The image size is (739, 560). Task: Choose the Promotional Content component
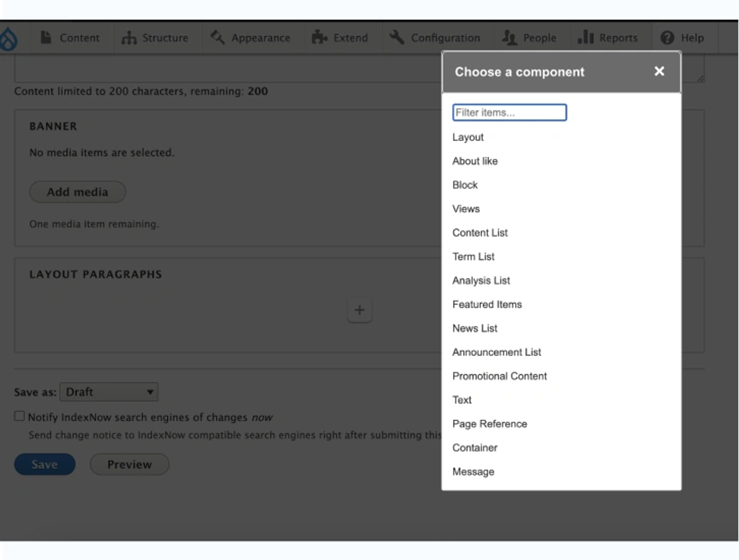499,376
